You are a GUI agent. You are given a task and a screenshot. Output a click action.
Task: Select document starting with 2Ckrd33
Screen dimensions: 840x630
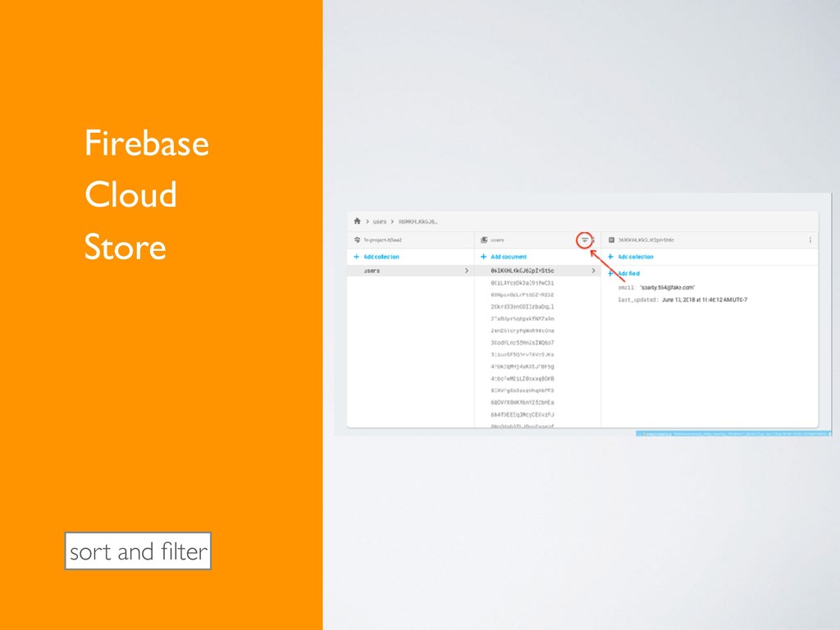tap(523, 307)
